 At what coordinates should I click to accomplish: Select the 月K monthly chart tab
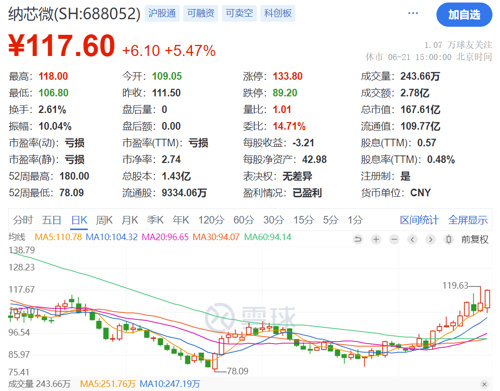click(x=130, y=220)
